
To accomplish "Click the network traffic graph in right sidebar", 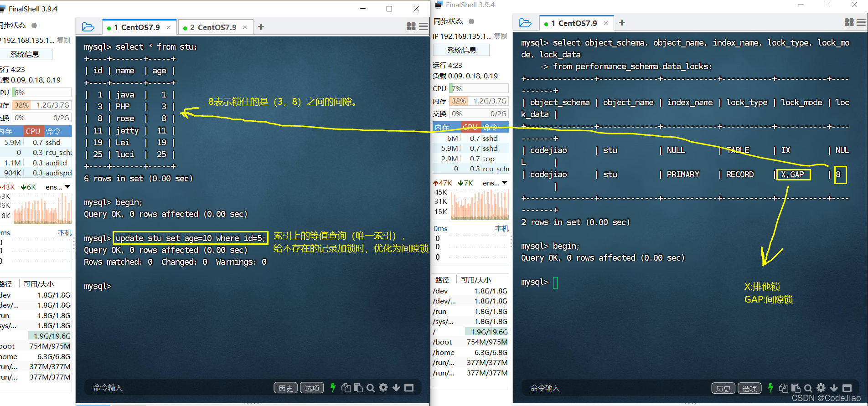I will (x=480, y=204).
